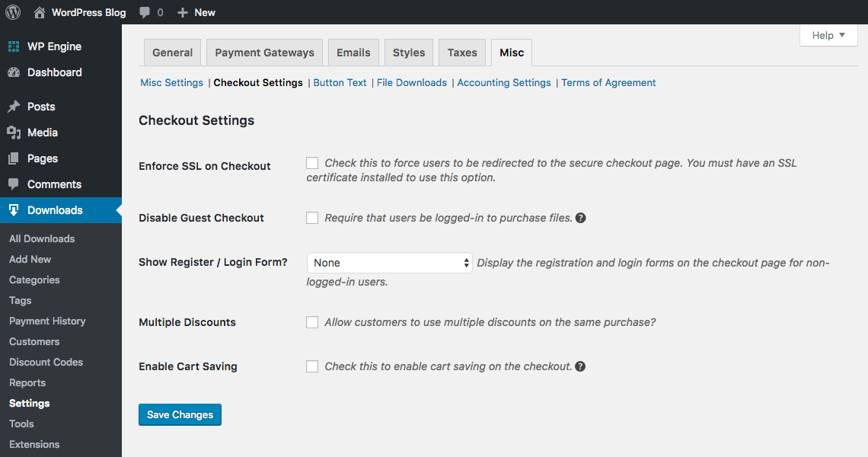
Task: Open the Checkout Settings section link
Action: (x=258, y=82)
